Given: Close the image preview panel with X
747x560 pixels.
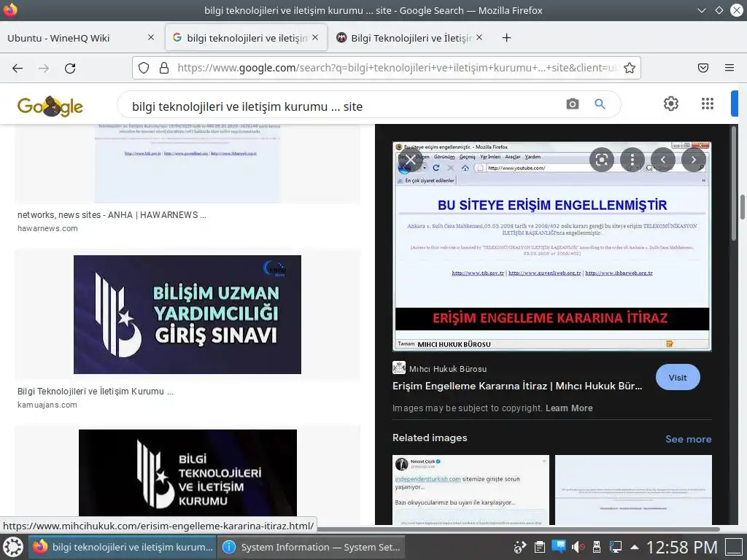Looking at the screenshot, I should tap(411, 160).
